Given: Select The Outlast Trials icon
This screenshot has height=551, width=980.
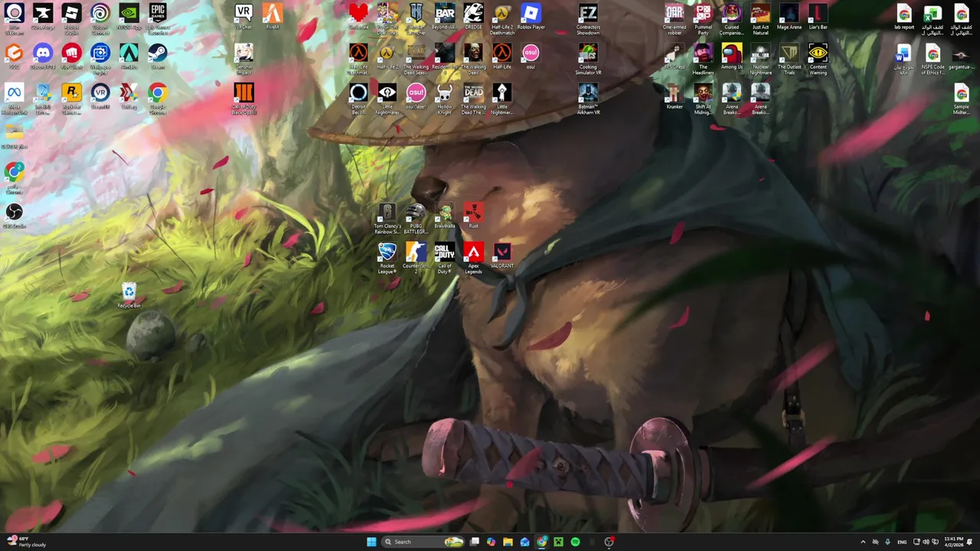Looking at the screenshot, I should click(789, 58).
